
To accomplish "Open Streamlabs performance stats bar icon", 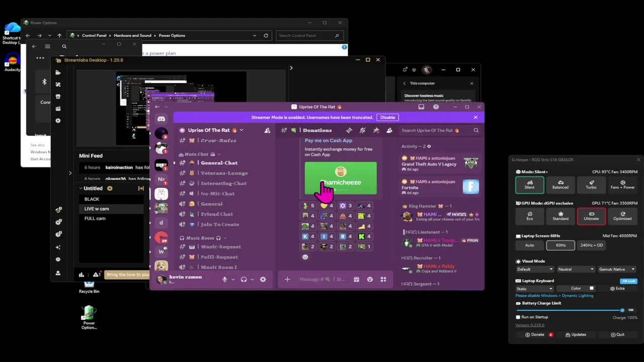I will coord(82,275).
